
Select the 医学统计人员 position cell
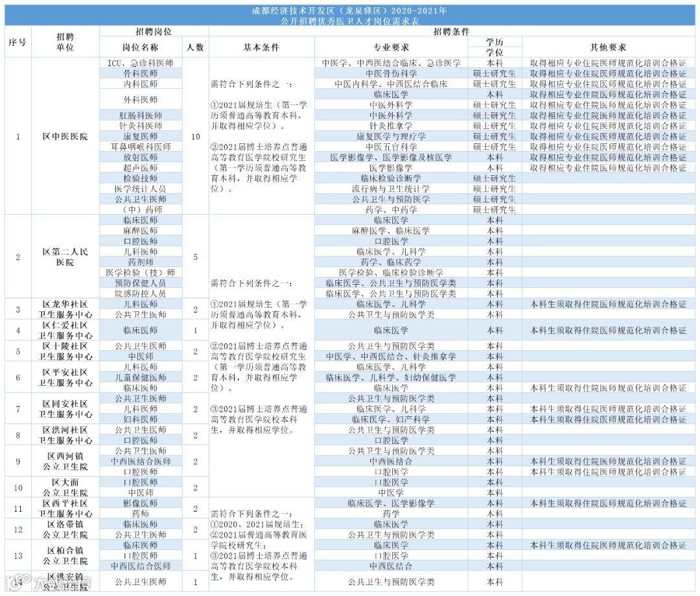pyautogui.click(x=141, y=189)
